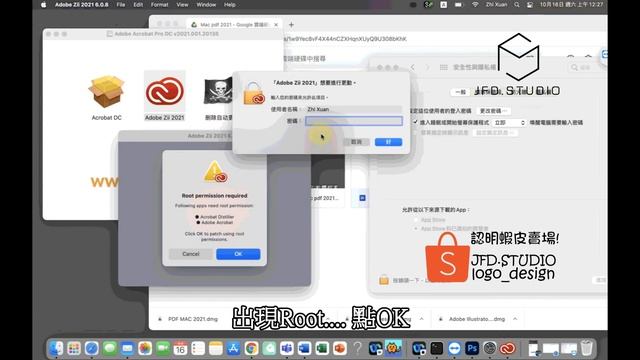Open Control Center in the menu bar

pos(530,5)
